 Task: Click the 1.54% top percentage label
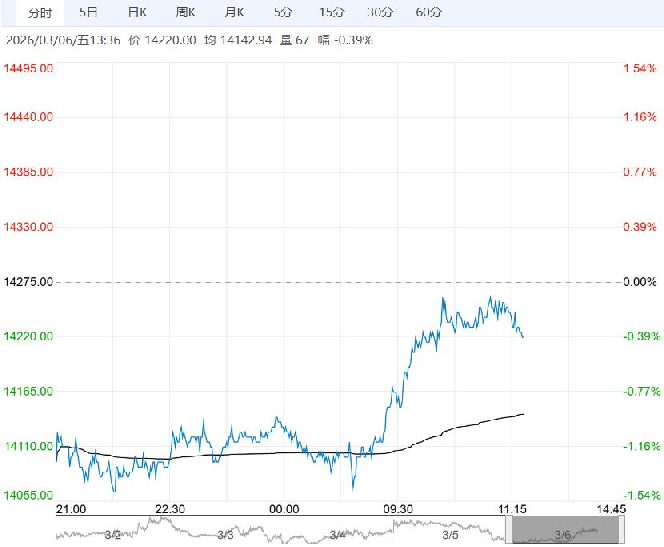[x=639, y=68]
